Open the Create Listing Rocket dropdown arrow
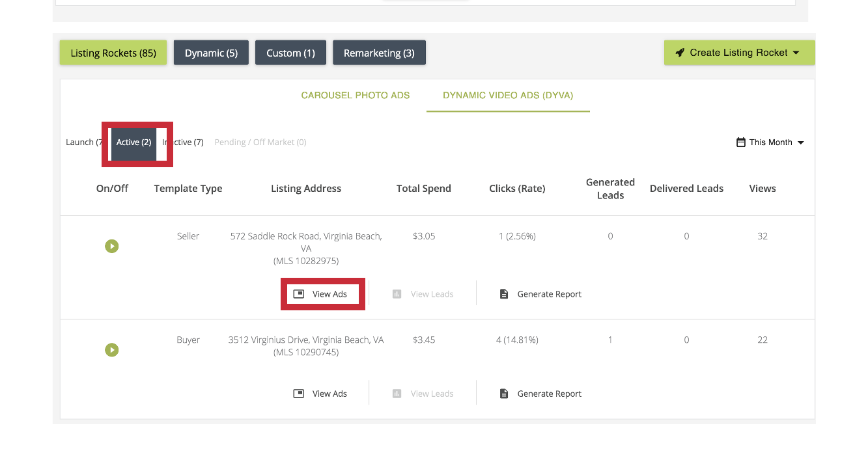This screenshot has width=868, height=458. [x=796, y=53]
